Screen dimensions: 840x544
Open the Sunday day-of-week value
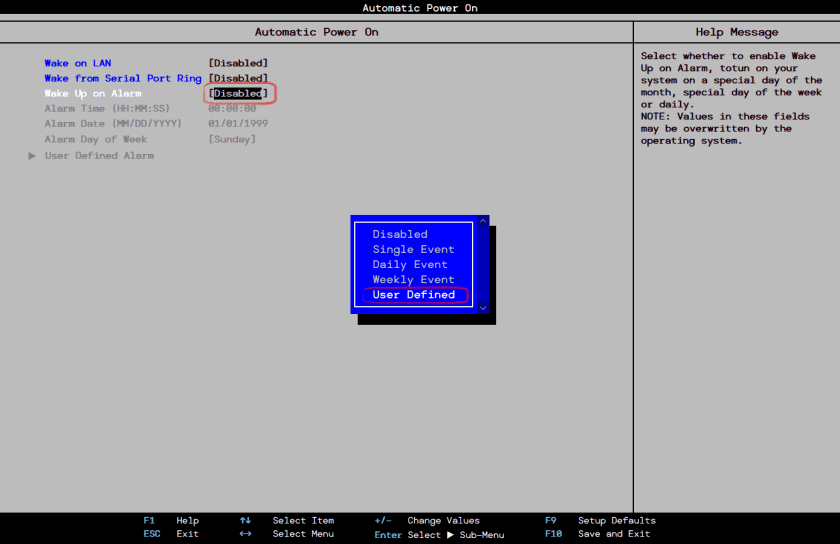[x=232, y=139]
